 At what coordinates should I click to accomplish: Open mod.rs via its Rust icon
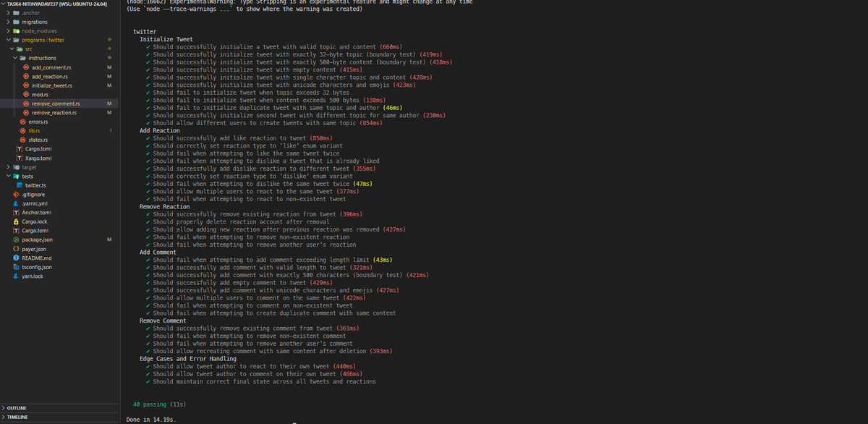pyautogui.click(x=26, y=94)
